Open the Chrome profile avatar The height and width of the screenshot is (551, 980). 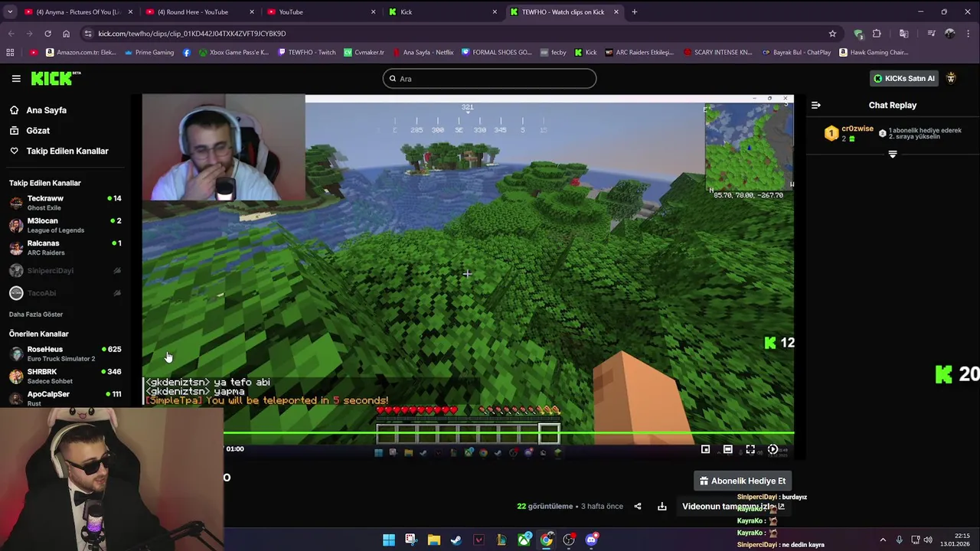(x=949, y=34)
